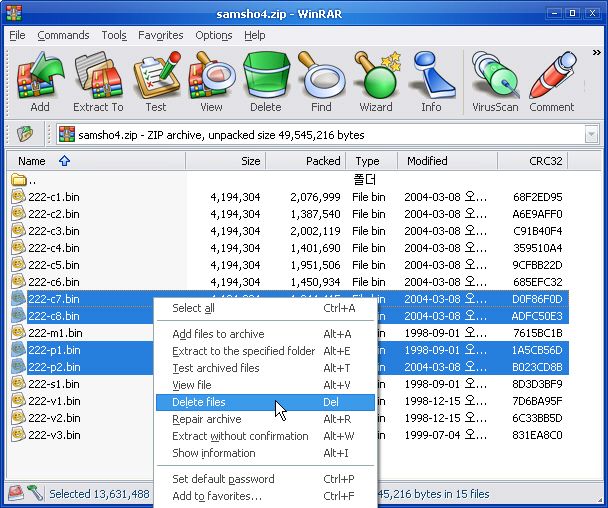Select file 222-c4.bin
The image size is (608, 508).
pos(54,248)
